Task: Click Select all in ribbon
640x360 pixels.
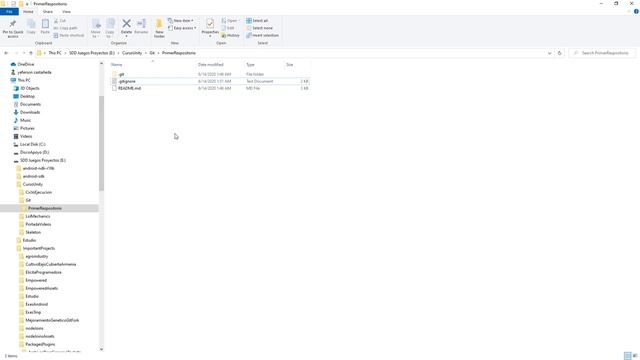Action: click(257, 21)
